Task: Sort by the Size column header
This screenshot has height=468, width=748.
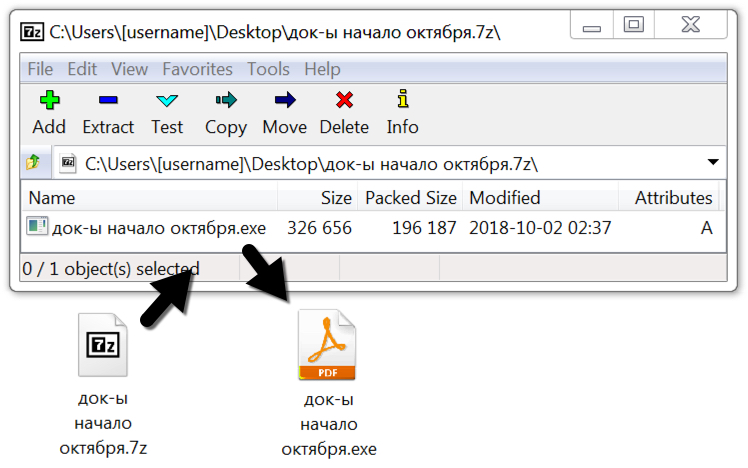Action: (318, 198)
